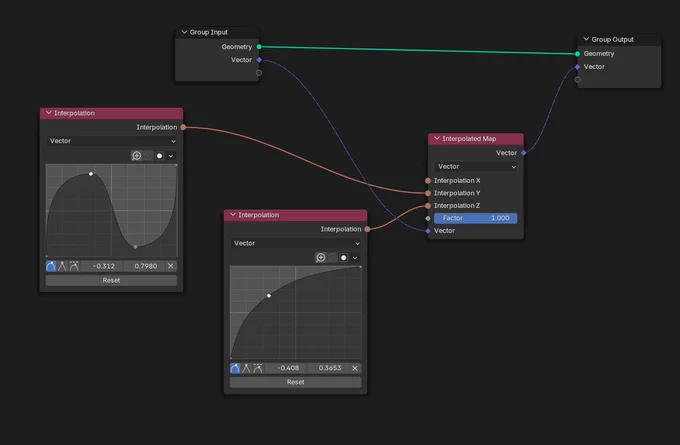
Task: Zoom in curve of Interpolation node feeding Interpolation Y
Action: coord(137,156)
